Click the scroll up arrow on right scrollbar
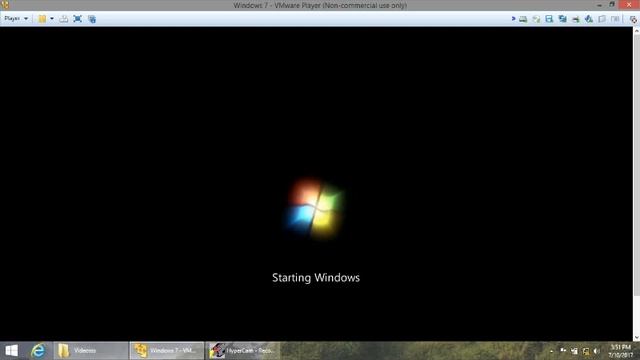640x360 pixels. pyautogui.click(x=636, y=31)
